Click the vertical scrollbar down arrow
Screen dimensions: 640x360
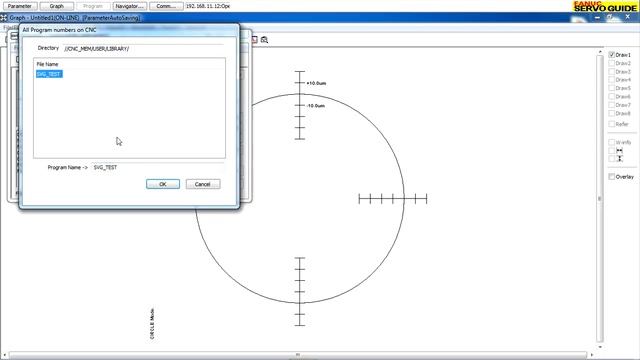tap(600, 347)
